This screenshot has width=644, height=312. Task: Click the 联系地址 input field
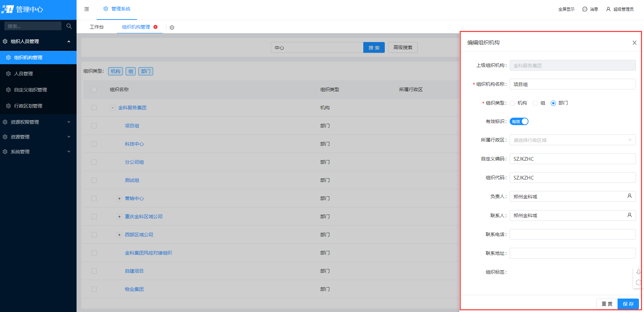[x=572, y=253]
